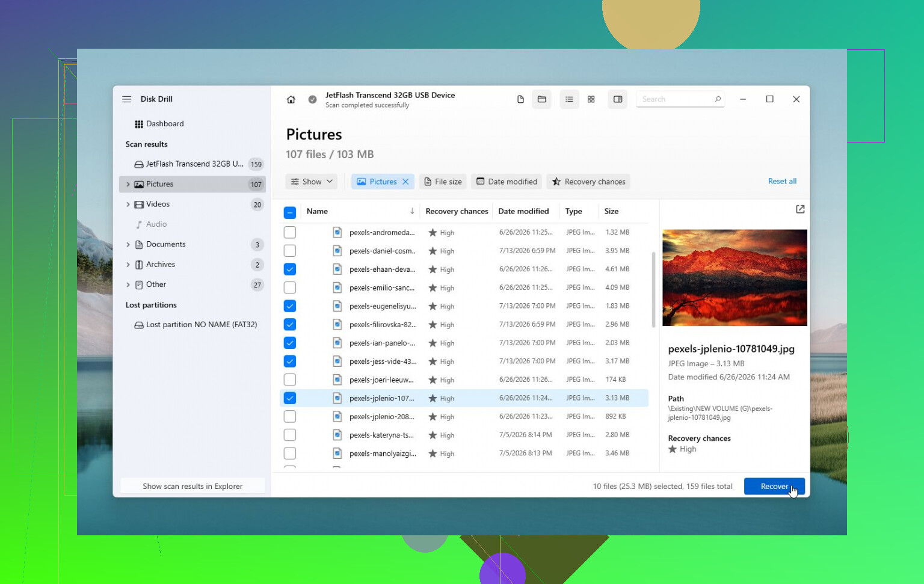Expand the Documents category in sidebar
The width and height of the screenshot is (924, 584).
point(128,245)
